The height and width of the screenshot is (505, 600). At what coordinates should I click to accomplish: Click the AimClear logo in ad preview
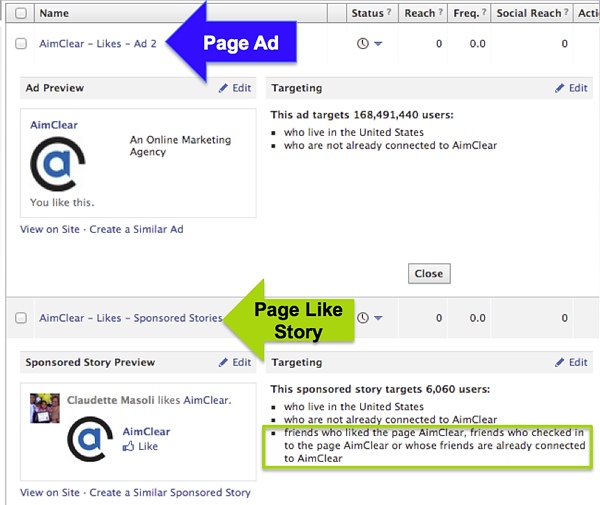58,164
